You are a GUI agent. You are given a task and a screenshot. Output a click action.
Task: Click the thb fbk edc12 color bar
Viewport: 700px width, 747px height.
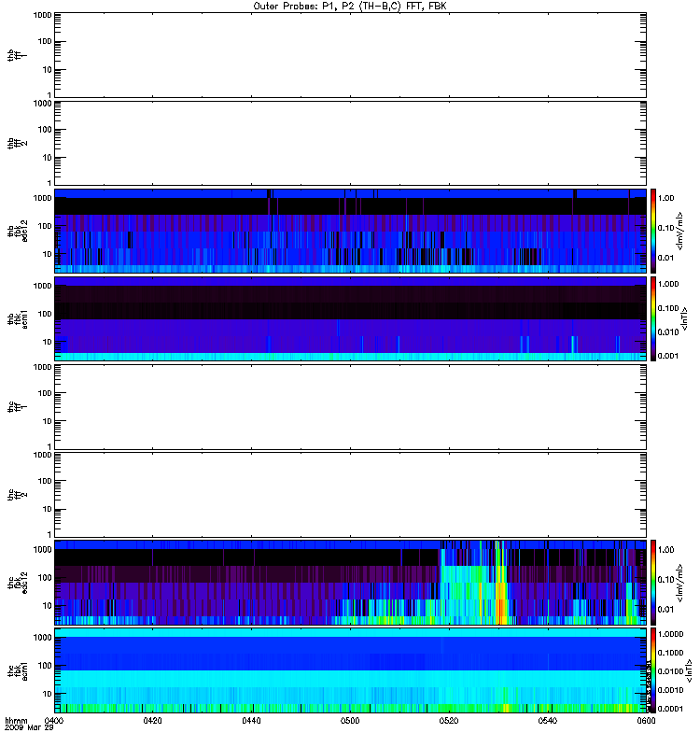pos(653,231)
